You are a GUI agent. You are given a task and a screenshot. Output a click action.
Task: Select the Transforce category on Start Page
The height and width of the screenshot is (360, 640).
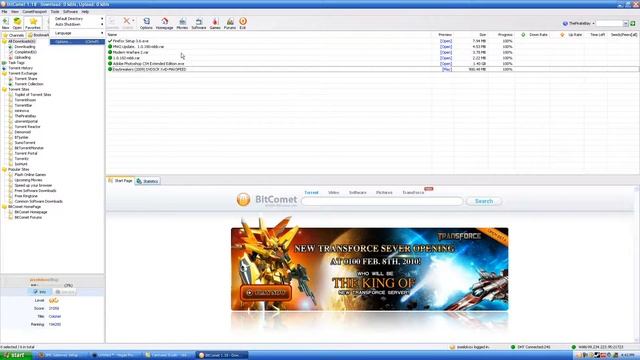[413, 192]
